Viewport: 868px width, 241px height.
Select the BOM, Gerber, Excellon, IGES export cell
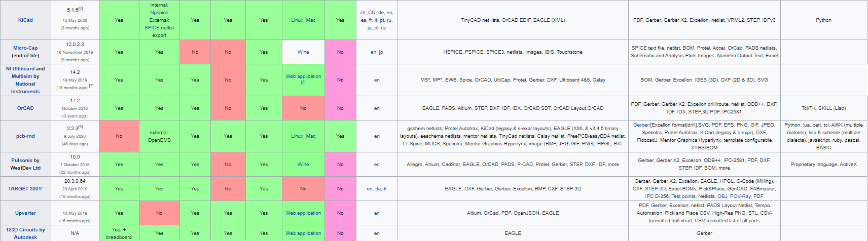click(704, 80)
